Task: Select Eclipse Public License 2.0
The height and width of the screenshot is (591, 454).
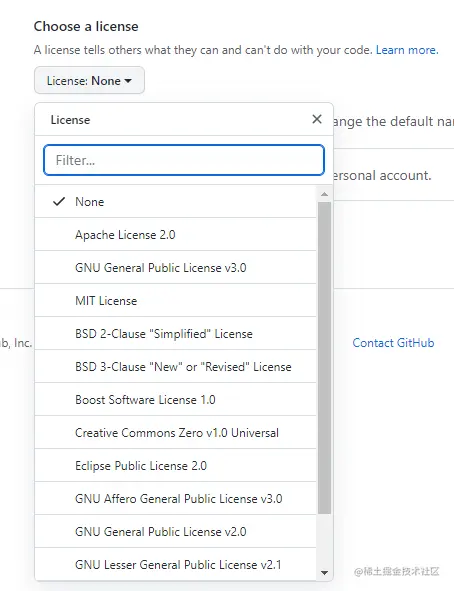Action: tap(176, 465)
